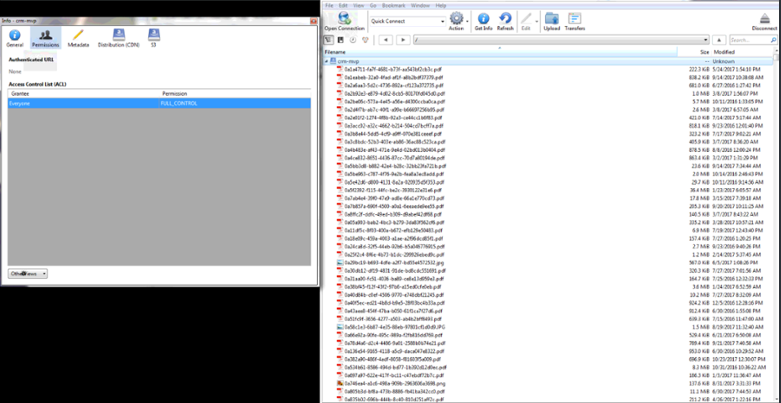
Task: Click the Upload toolbar icon
Action: pos(551,20)
